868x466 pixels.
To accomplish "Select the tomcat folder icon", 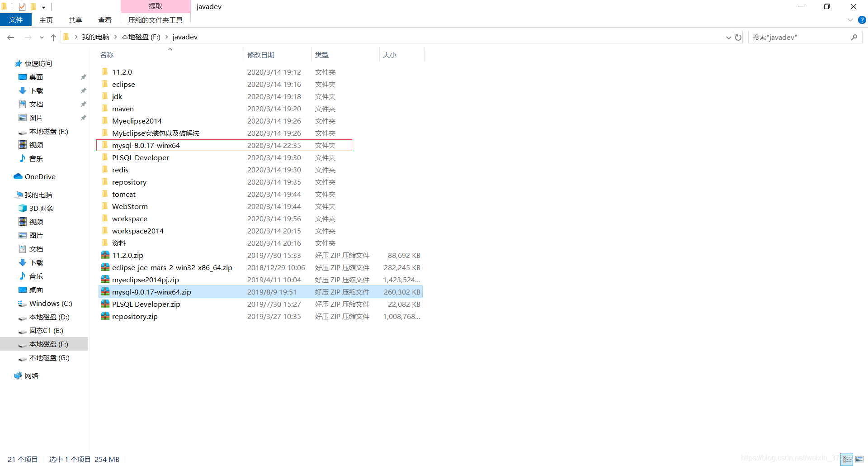I will [x=105, y=194].
